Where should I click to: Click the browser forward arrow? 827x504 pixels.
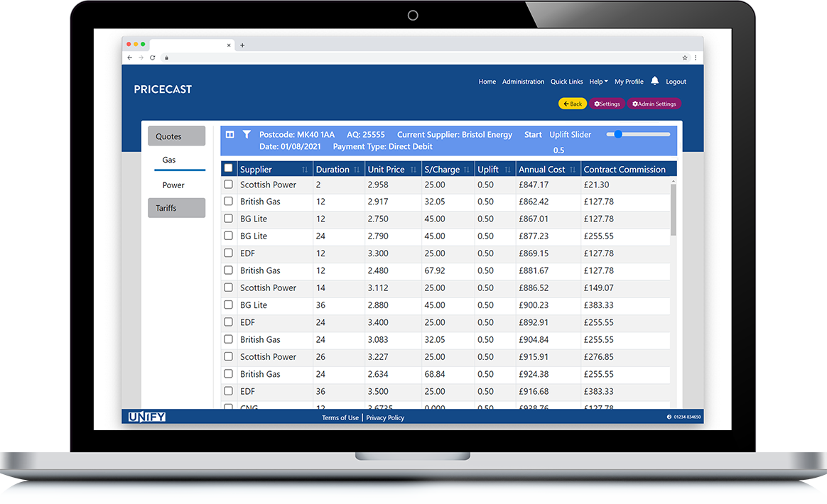(141, 58)
